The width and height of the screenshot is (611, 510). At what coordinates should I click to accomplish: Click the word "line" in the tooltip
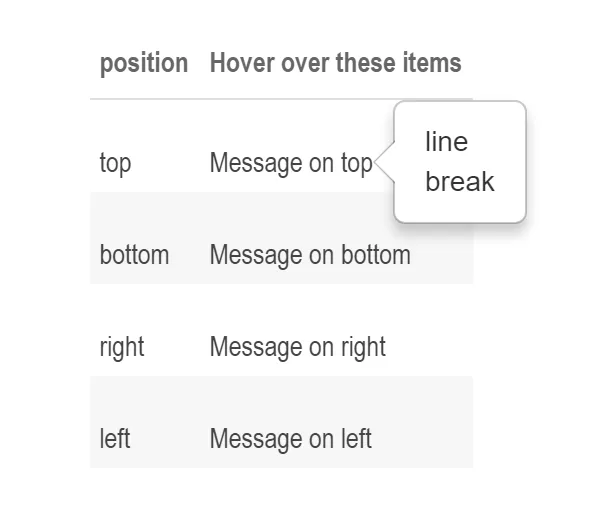[x=446, y=142]
